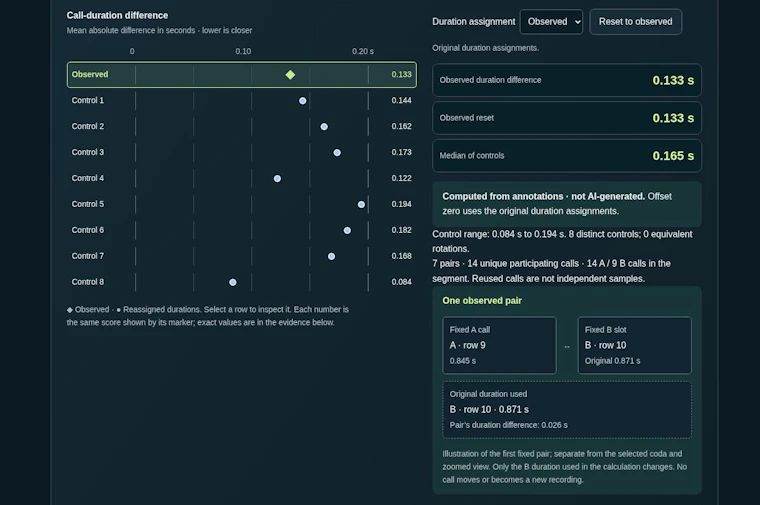Click the Control 4 dot marker
The width and height of the screenshot is (760, 505).
click(x=277, y=179)
